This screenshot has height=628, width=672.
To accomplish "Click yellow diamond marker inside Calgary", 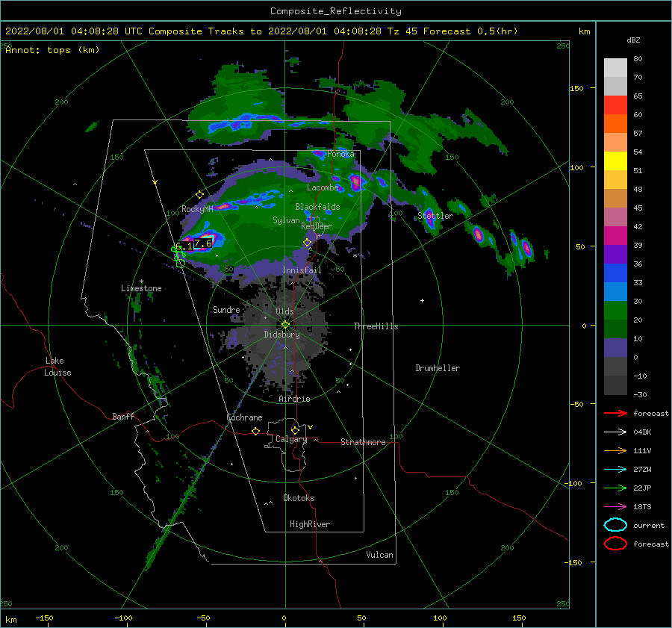I will click(295, 430).
